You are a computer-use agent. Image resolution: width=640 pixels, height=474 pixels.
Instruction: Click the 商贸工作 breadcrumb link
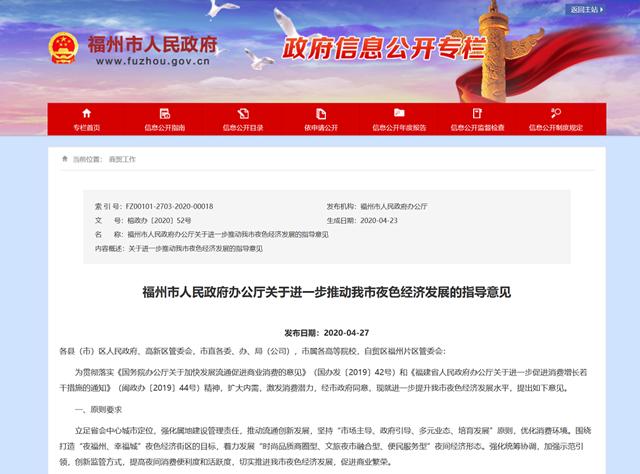pyautogui.click(x=122, y=159)
